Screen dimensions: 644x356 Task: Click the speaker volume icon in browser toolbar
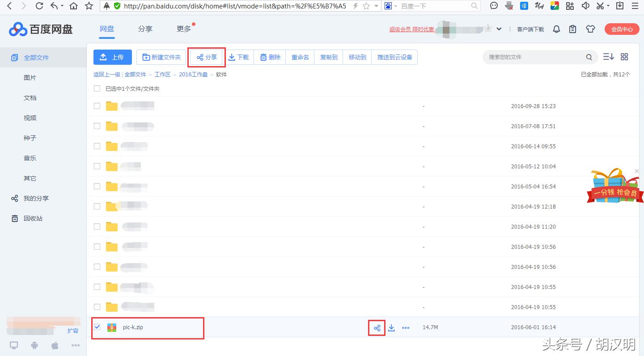click(x=585, y=6)
